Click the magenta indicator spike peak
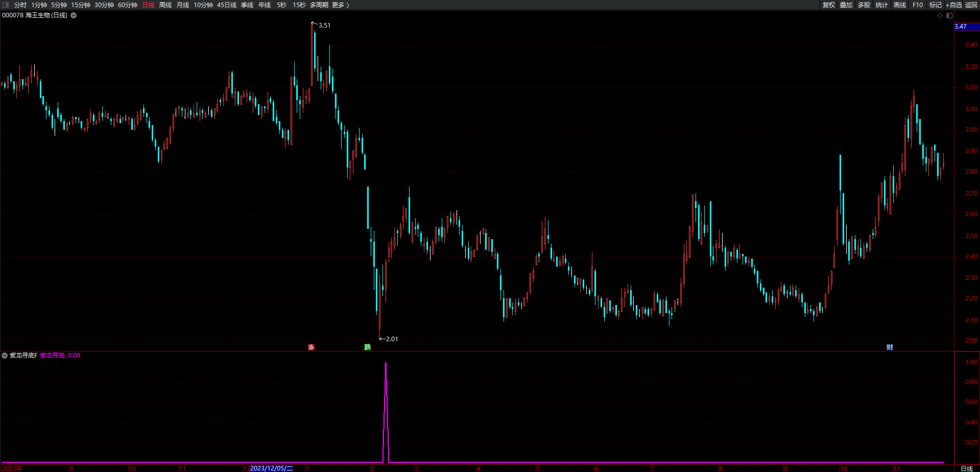Screen dimensions: 980x472 click(x=386, y=363)
